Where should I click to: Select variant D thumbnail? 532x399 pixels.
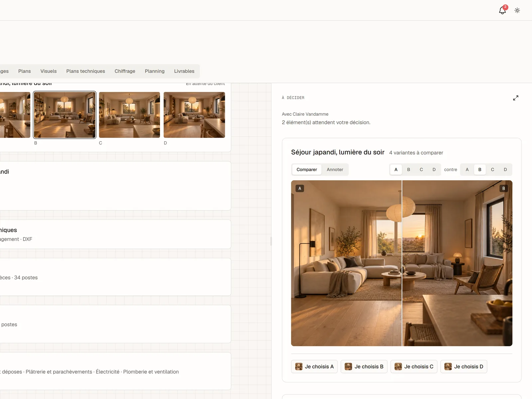(x=194, y=115)
